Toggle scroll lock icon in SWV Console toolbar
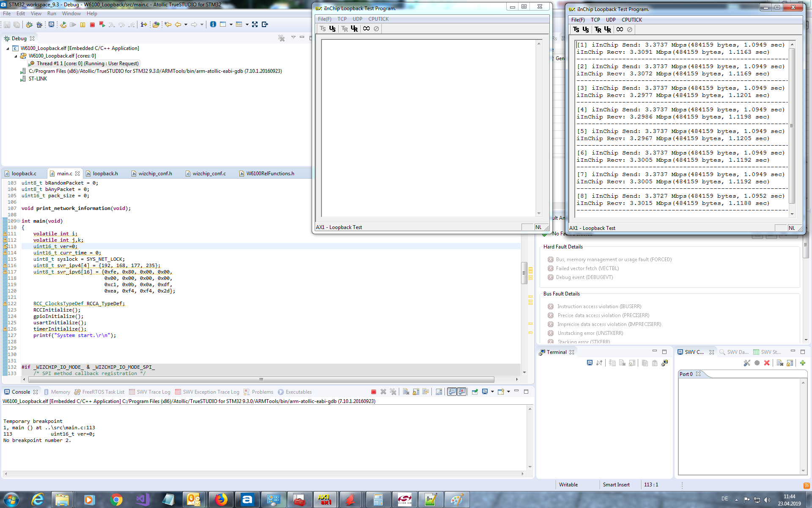Image resolution: width=812 pixels, height=508 pixels. [790, 363]
